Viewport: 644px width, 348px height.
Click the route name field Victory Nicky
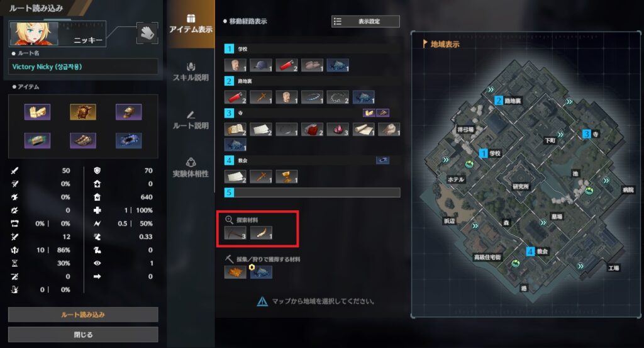pyautogui.click(x=83, y=67)
